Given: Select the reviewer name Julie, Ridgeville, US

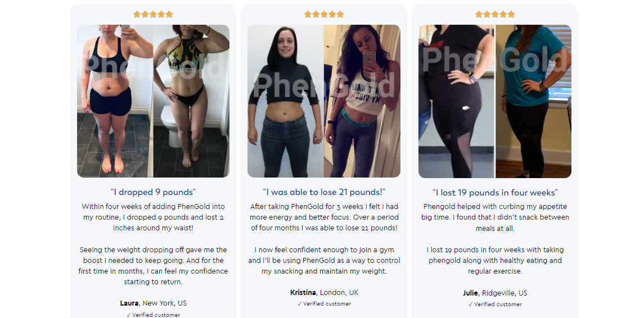Looking at the screenshot, I should tap(495, 293).
